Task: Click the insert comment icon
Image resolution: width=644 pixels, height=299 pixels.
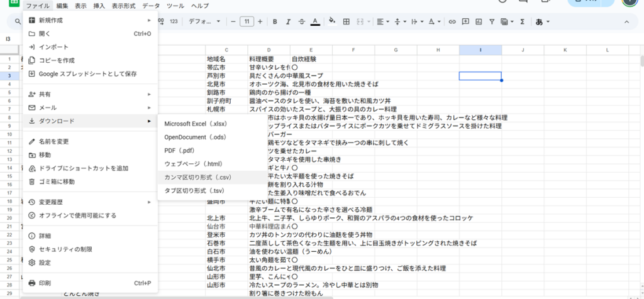Action: tap(465, 22)
